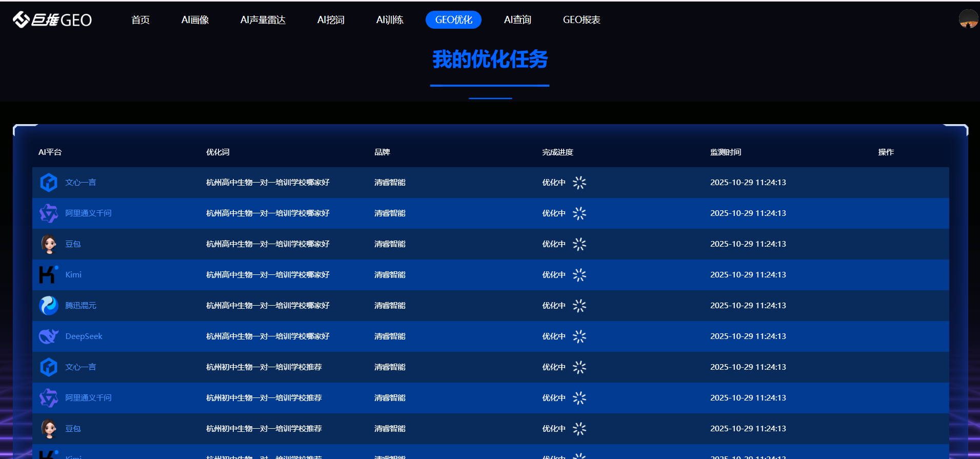Click the 豆包 avatar icon in third row
The height and width of the screenshot is (459, 980).
coord(49,244)
